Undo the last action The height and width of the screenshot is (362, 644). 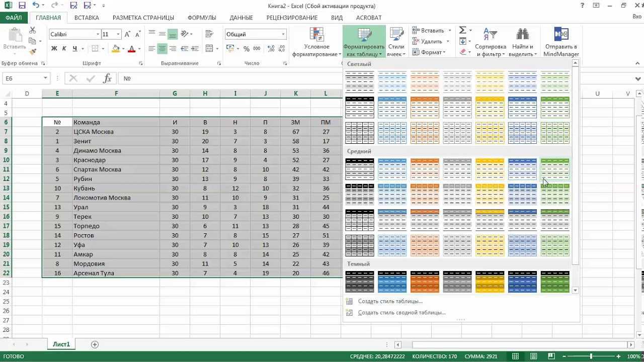coord(36,6)
